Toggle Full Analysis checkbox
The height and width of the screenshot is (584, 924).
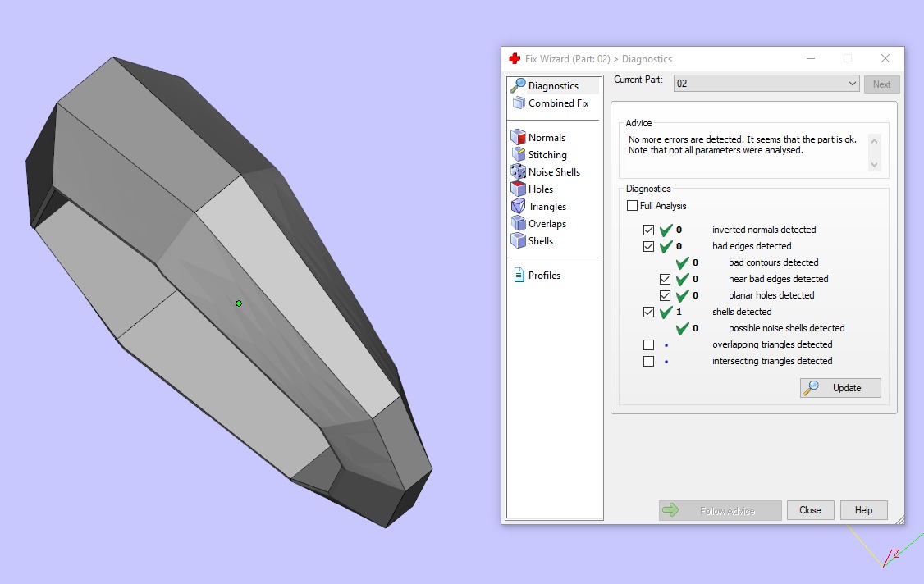coord(633,206)
